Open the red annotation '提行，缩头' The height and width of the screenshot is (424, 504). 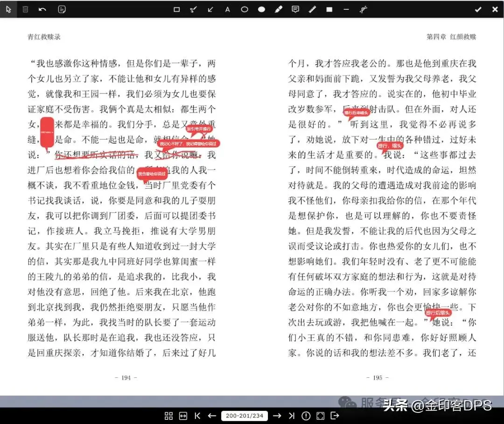click(x=390, y=146)
